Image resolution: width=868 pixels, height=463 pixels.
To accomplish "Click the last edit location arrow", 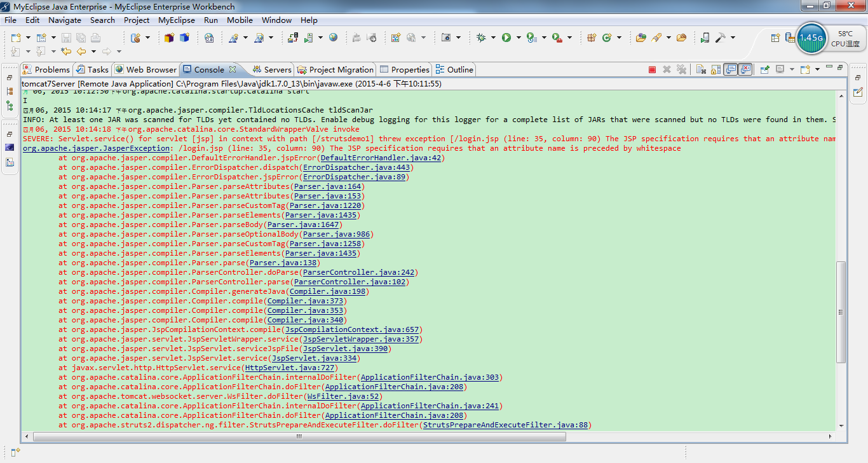I will [66, 52].
